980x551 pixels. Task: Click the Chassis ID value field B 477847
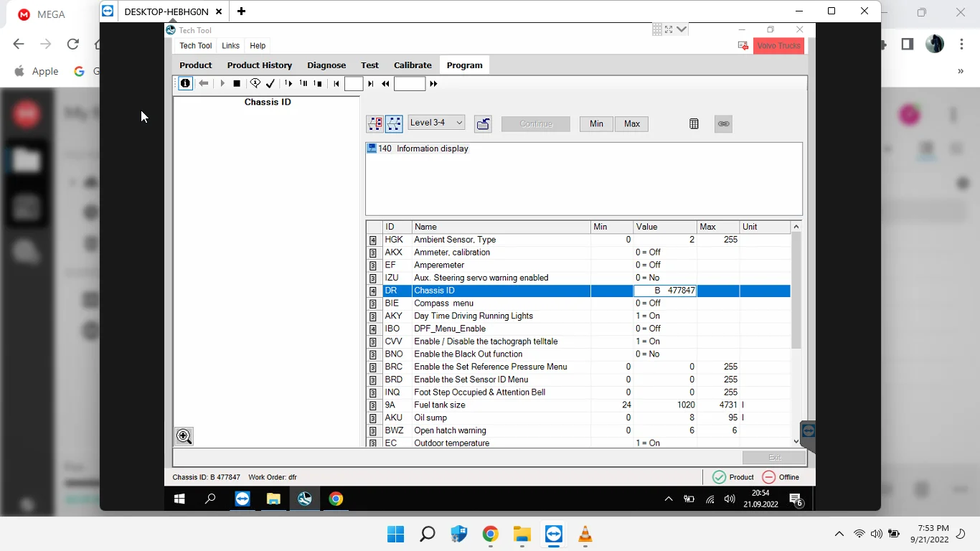pos(665,291)
